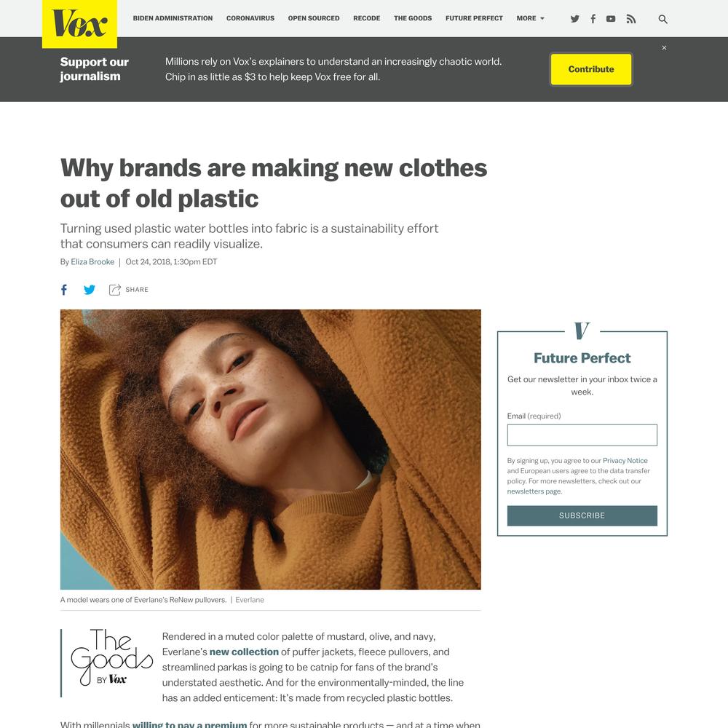This screenshot has width=728, height=728.
Task: Open Vox Twitter page from header
Action: pos(575,19)
